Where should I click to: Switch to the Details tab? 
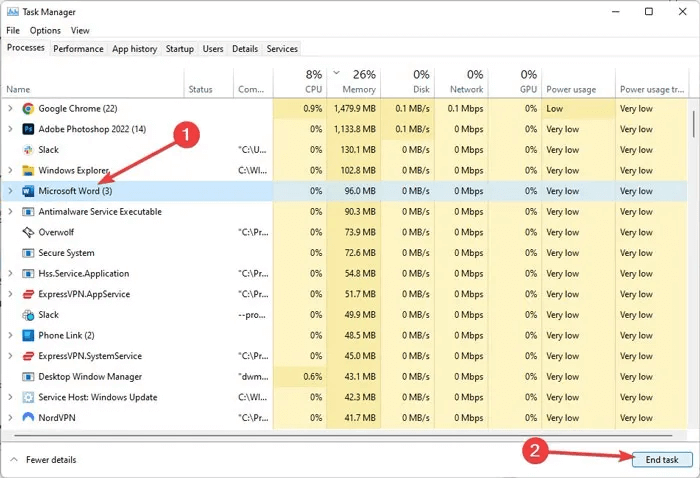point(245,49)
